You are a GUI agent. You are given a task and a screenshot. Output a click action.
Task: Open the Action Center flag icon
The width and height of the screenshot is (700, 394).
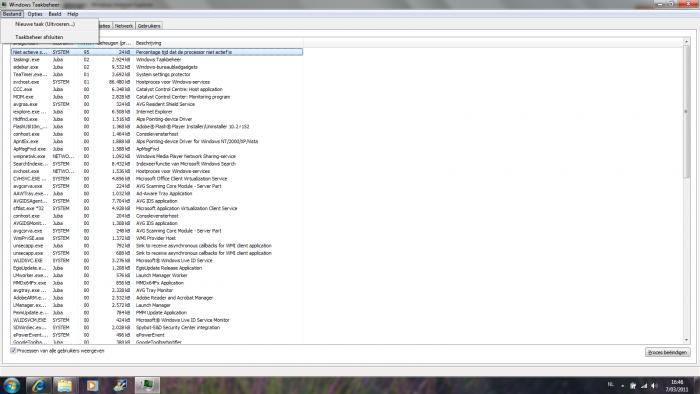[633, 386]
